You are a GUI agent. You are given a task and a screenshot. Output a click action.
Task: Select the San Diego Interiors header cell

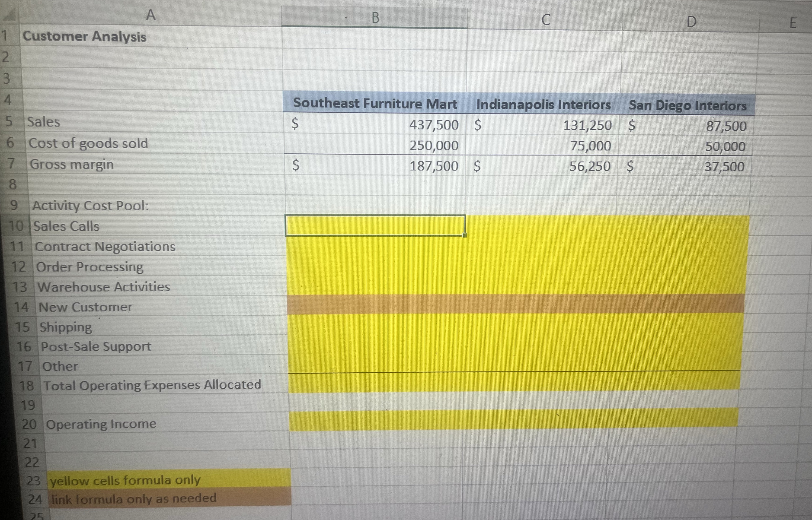tap(689, 106)
